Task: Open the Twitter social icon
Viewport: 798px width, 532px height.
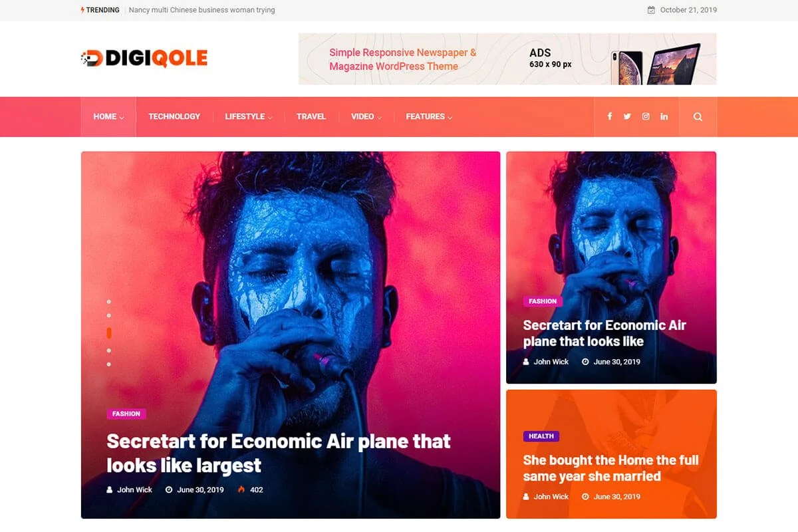Action: coord(627,116)
